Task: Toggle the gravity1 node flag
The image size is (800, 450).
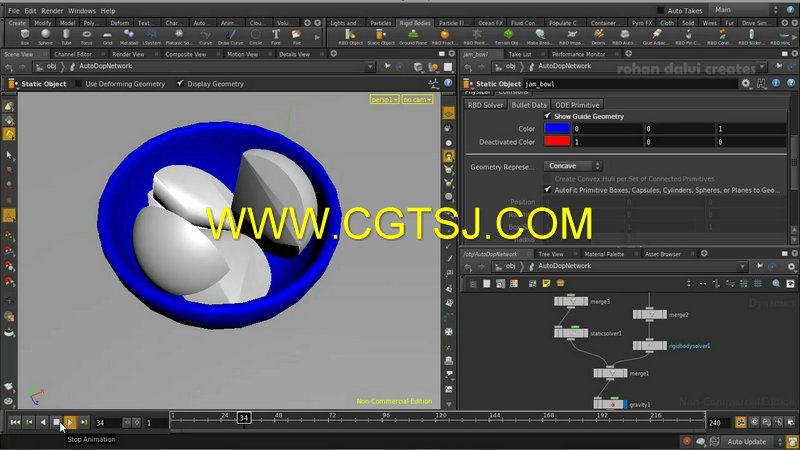Action: [x=625, y=405]
